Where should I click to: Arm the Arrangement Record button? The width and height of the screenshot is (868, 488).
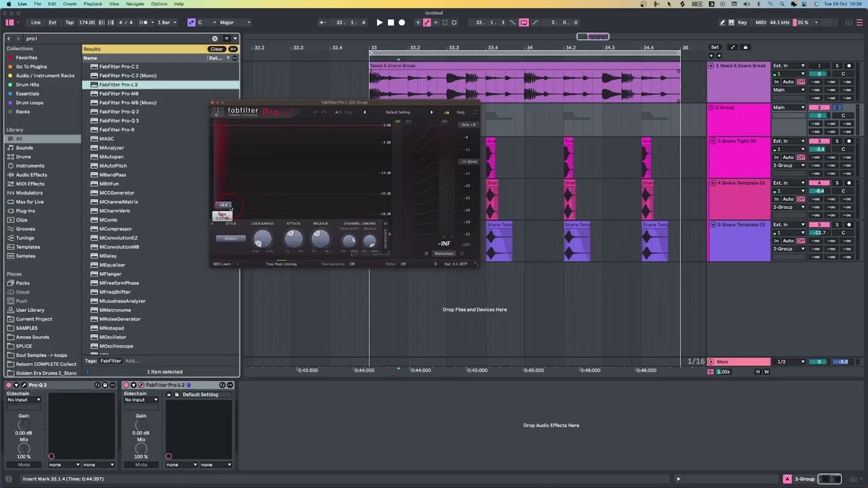401,22
